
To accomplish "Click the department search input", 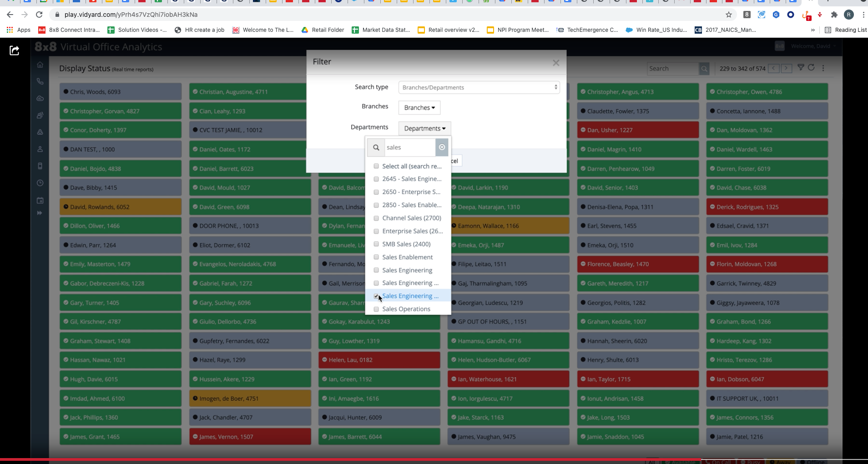I will click(409, 147).
